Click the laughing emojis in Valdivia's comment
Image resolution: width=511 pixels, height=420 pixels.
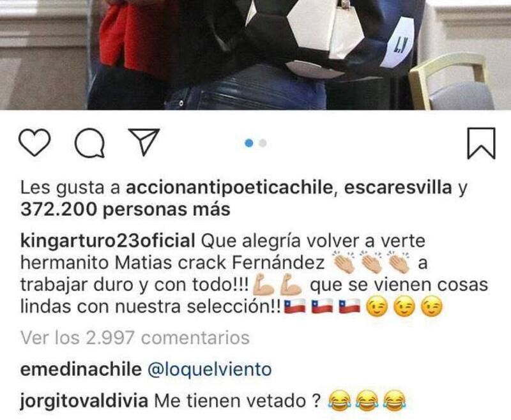pyautogui.click(x=367, y=400)
